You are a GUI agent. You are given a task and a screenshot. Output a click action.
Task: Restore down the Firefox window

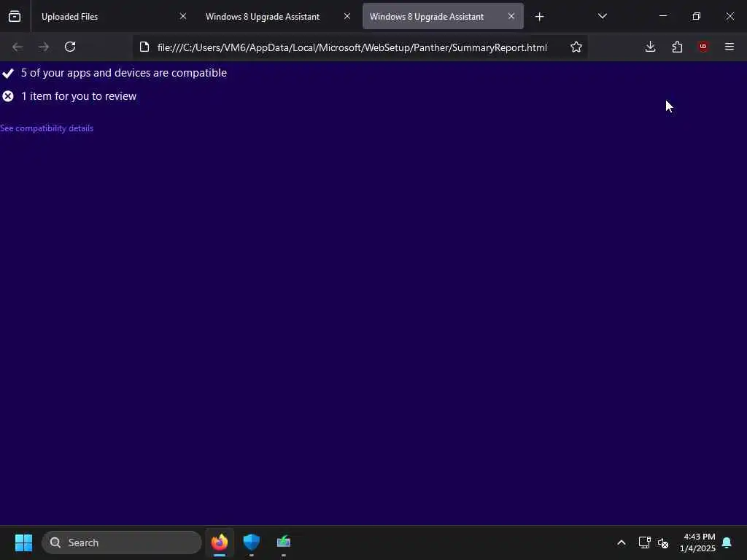click(x=697, y=17)
